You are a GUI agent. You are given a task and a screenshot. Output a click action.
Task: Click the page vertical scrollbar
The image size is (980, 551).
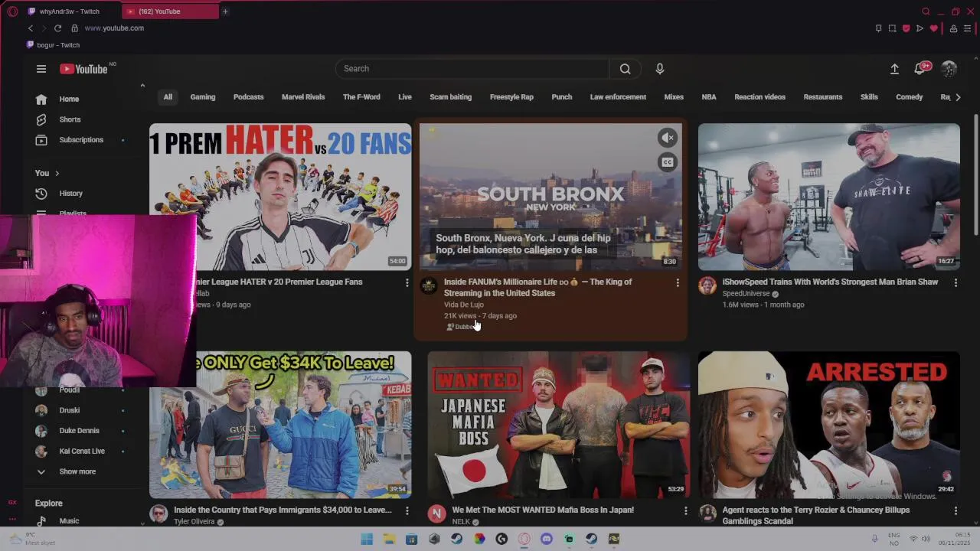[976, 175]
